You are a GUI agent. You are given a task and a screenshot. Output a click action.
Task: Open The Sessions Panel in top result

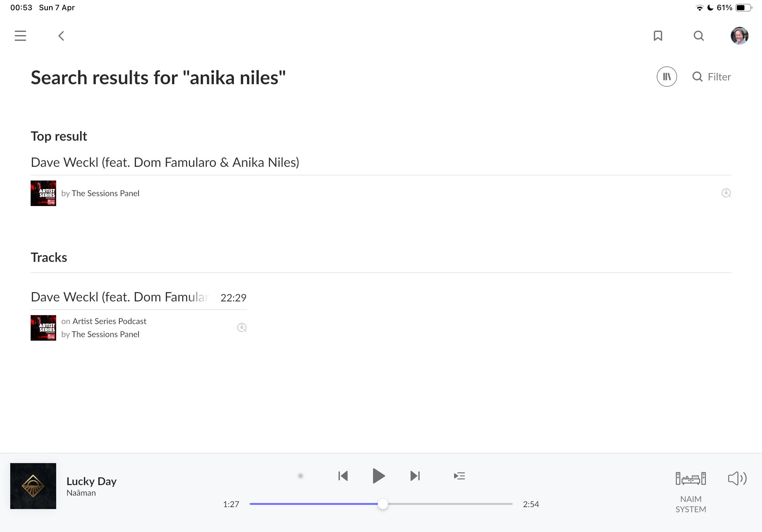point(106,193)
